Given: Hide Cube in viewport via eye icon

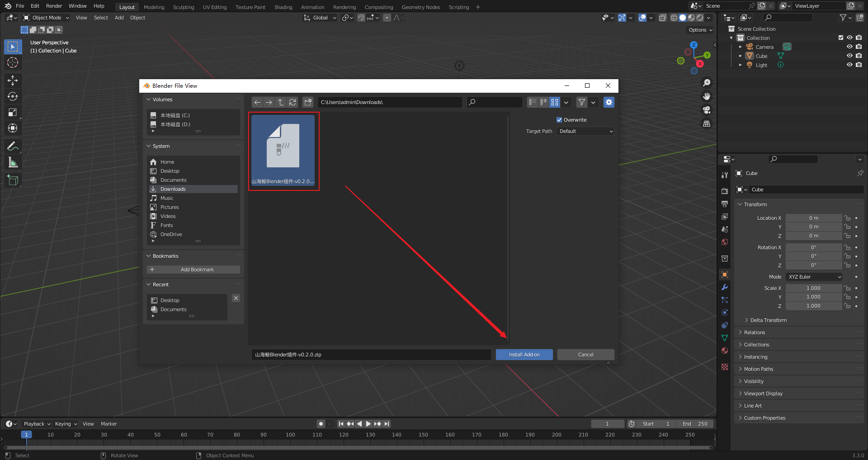Looking at the screenshot, I should coord(849,56).
